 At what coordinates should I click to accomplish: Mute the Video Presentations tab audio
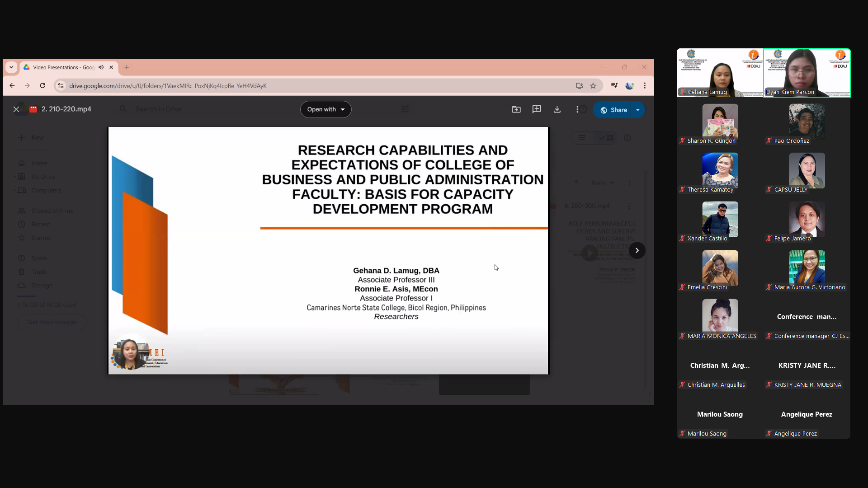pos(101,67)
